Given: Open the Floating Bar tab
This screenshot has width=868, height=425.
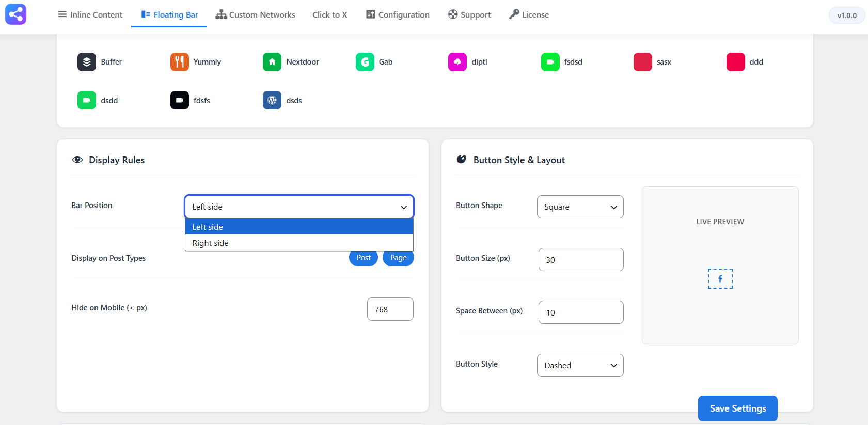Looking at the screenshot, I should tap(169, 14).
